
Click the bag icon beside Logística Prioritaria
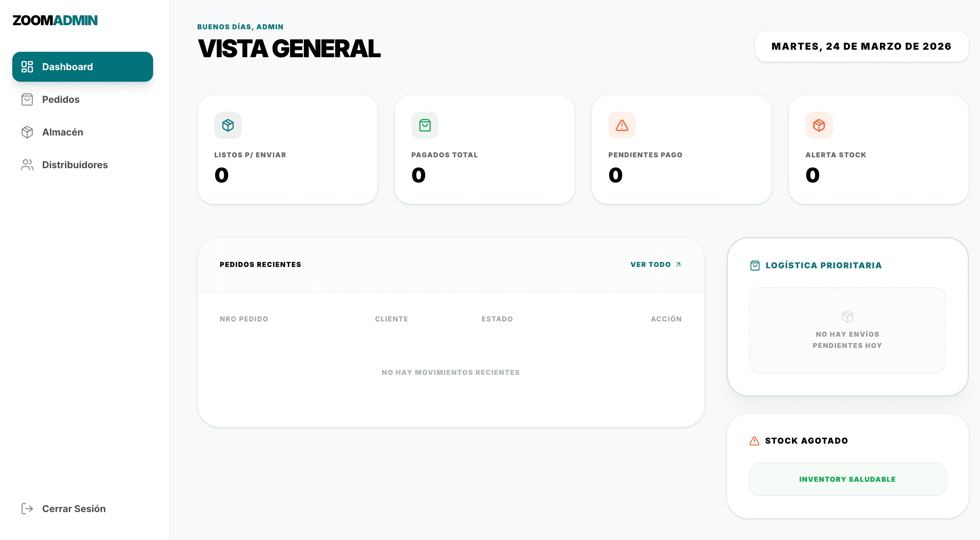coord(755,265)
